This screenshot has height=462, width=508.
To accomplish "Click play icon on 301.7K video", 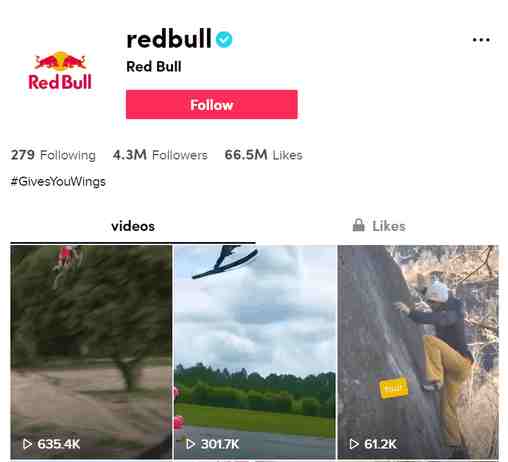I will tap(190, 444).
